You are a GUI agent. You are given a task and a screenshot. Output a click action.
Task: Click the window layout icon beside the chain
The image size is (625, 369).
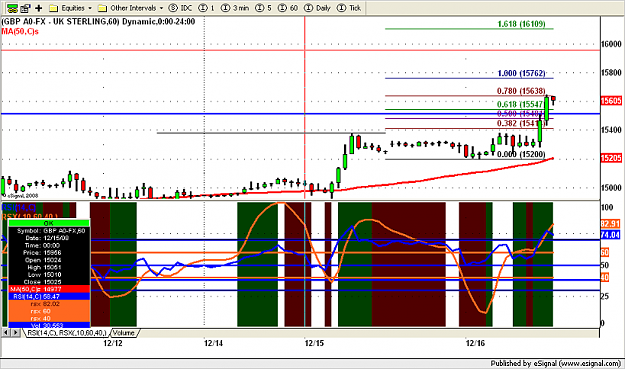click(26, 8)
